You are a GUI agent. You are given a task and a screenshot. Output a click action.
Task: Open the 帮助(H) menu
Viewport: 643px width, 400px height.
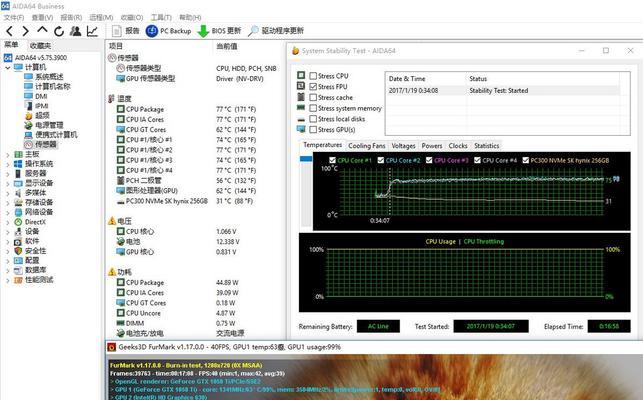[190, 17]
